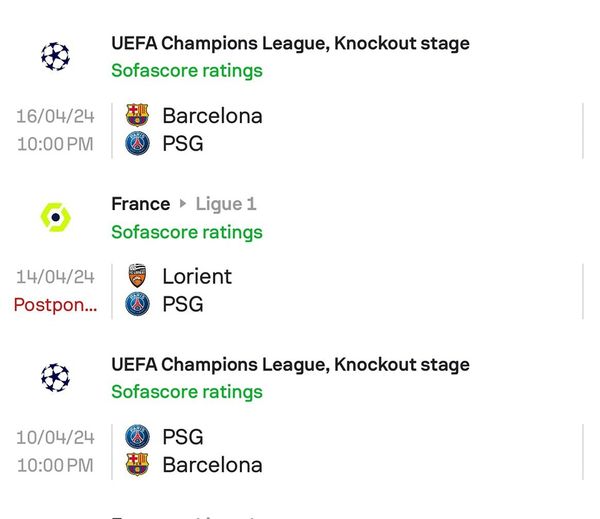Open Sofascore ratings for first Champions League match

(x=187, y=71)
